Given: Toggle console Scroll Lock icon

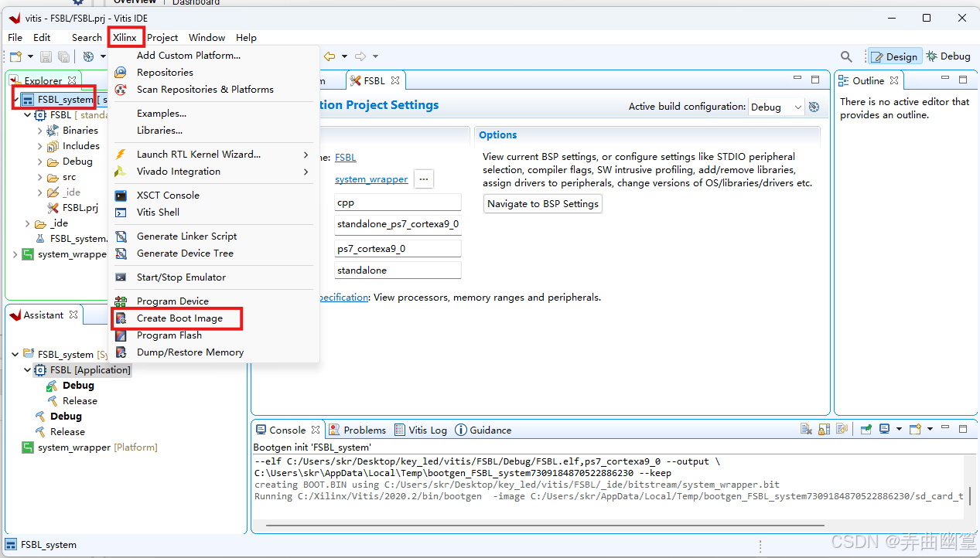Looking at the screenshot, I should point(823,429).
